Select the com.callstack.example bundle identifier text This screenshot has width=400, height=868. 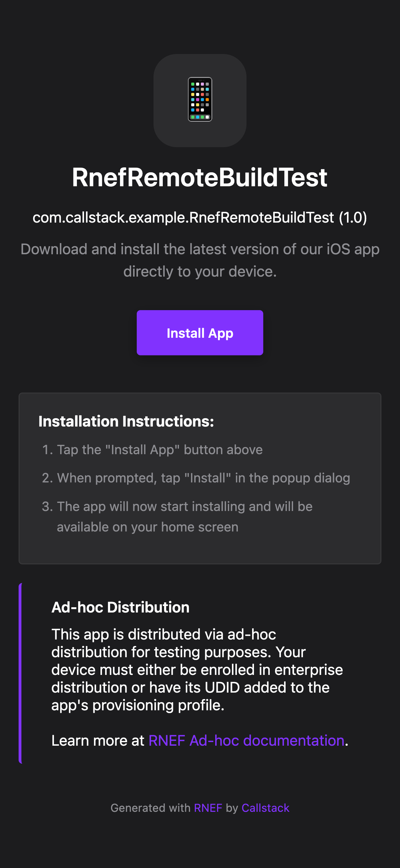(x=200, y=217)
